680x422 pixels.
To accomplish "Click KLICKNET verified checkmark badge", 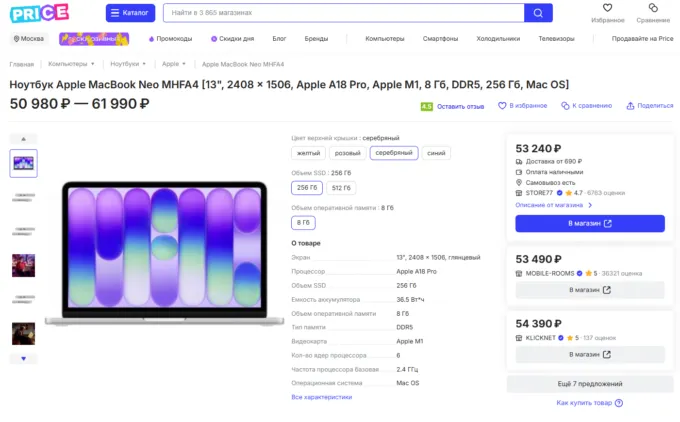I will (x=561, y=338).
